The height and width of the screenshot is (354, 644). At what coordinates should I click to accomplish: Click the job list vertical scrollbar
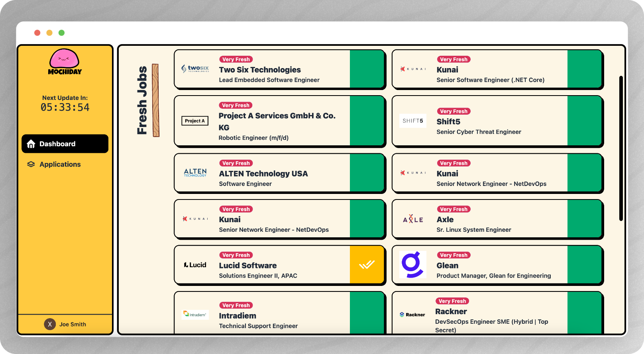pyautogui.click(x=621, y=148)
